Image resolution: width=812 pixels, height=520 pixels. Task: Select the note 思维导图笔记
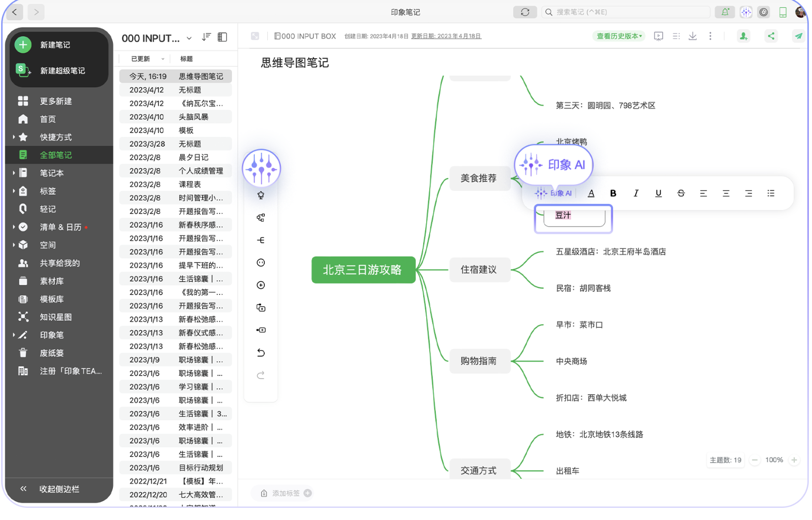(175, 76)
